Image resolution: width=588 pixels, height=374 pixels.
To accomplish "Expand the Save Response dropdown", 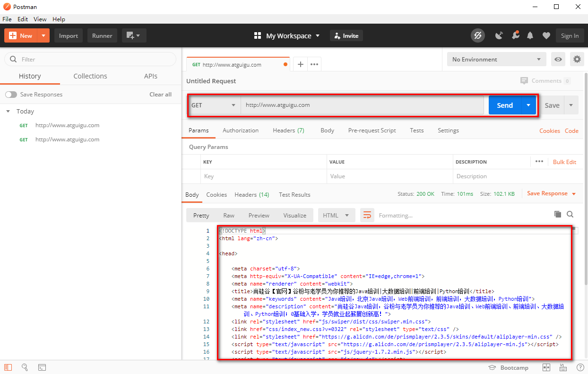I will (x=574, y=194).
